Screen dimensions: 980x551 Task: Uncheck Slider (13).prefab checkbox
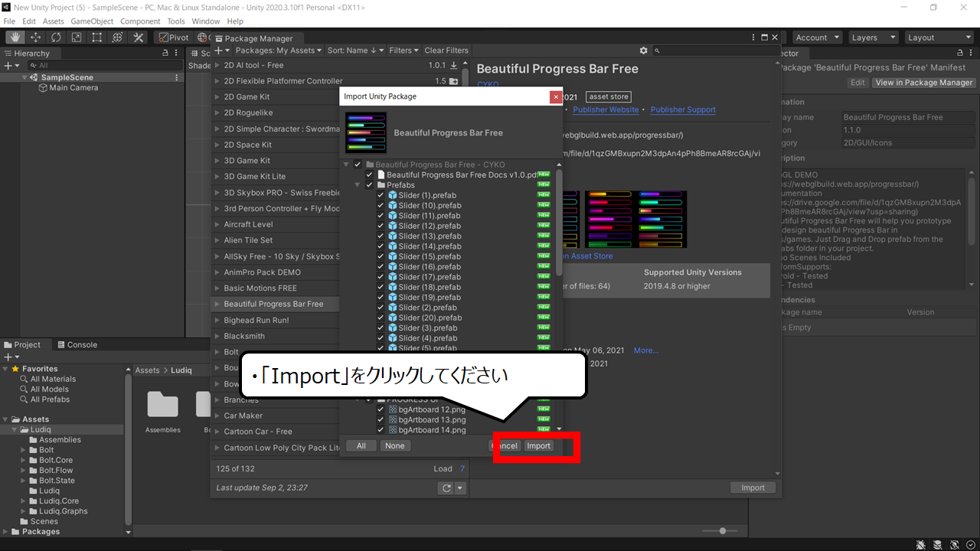(x=381, y=236)
